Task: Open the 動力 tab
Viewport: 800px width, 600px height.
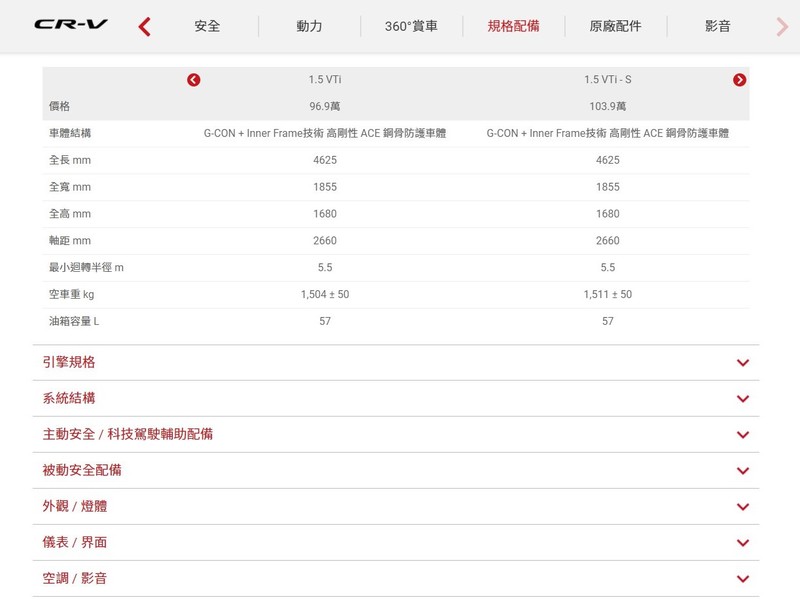Action: tap(309, 26)
